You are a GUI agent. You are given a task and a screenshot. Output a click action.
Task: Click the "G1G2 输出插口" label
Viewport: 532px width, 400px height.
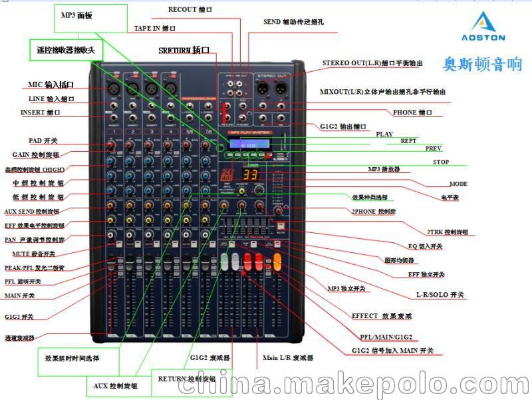pyautogui.click(x=343, y=126)
